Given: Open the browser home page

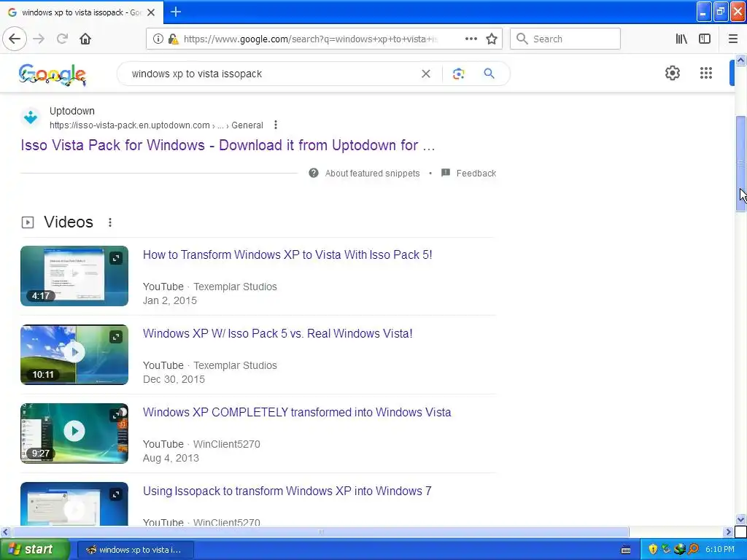Looking at the screenshot, I should tap(85, 39).
